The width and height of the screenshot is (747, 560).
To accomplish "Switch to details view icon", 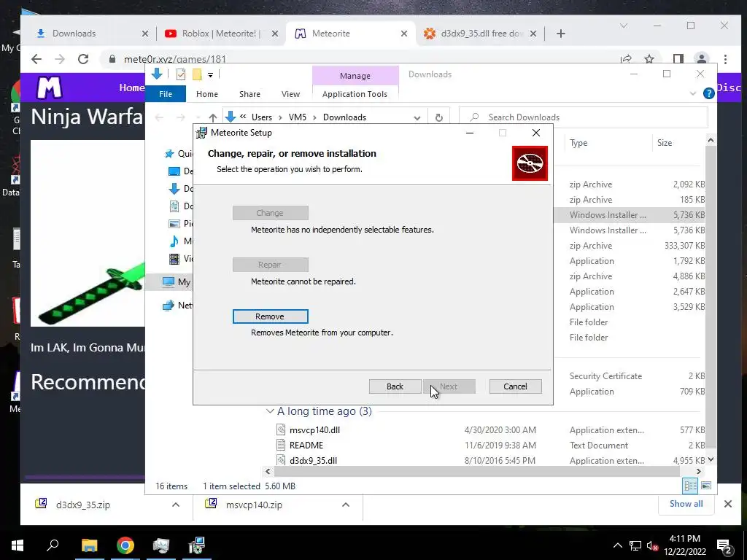I will pyautogui.click(x=690, y=486).
